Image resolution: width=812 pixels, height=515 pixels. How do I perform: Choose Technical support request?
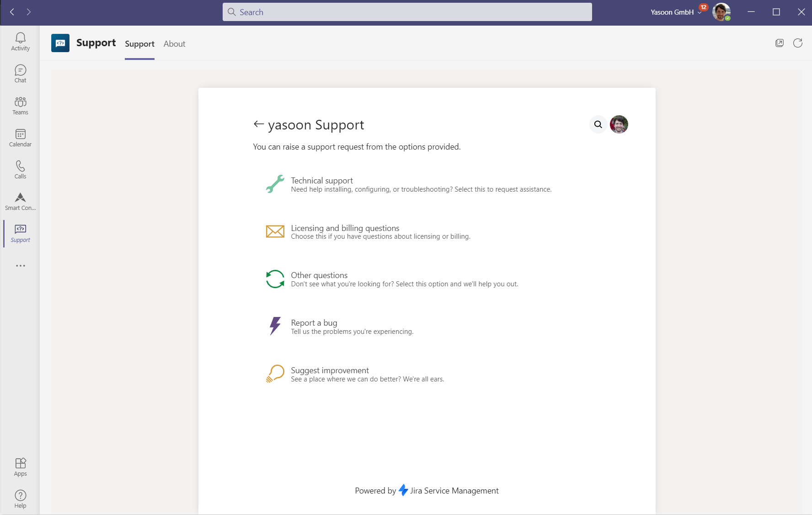(322, 181)
